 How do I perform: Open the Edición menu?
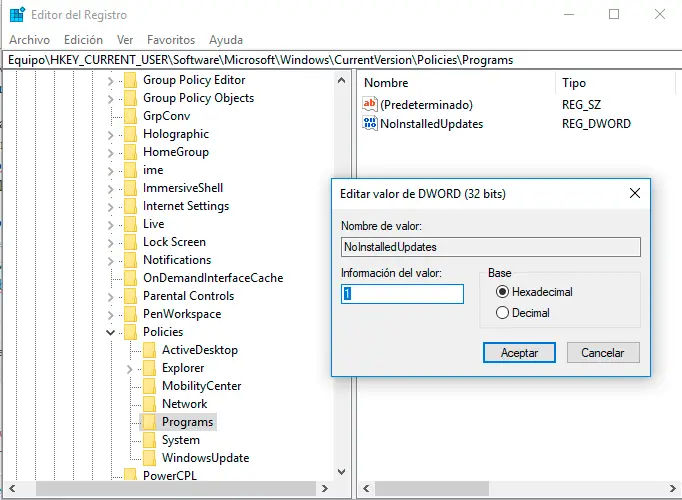coord(83,40)
